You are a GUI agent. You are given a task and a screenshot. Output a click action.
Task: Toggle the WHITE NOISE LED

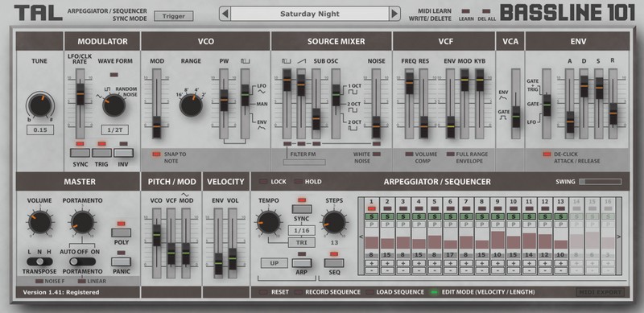376,154
